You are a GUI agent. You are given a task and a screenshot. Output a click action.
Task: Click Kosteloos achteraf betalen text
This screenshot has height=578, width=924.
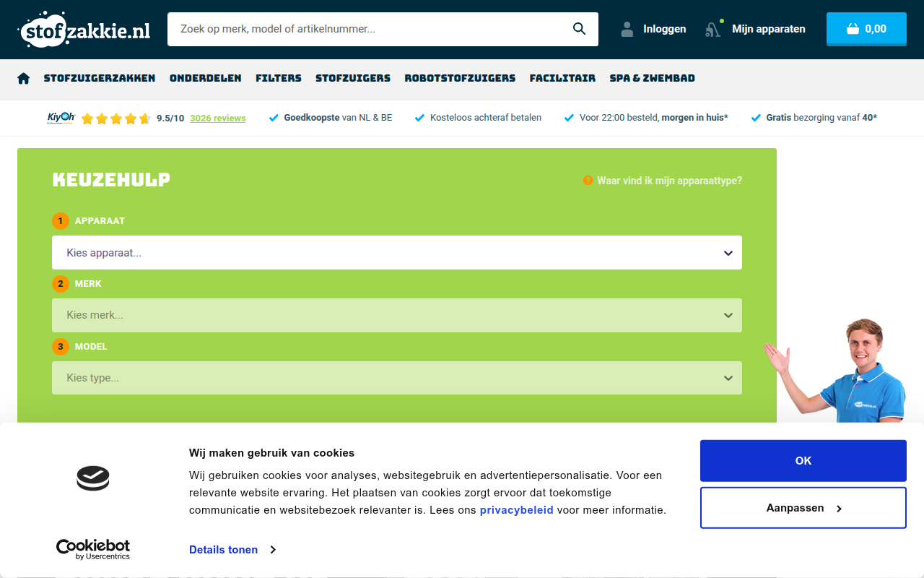point(486,118)
